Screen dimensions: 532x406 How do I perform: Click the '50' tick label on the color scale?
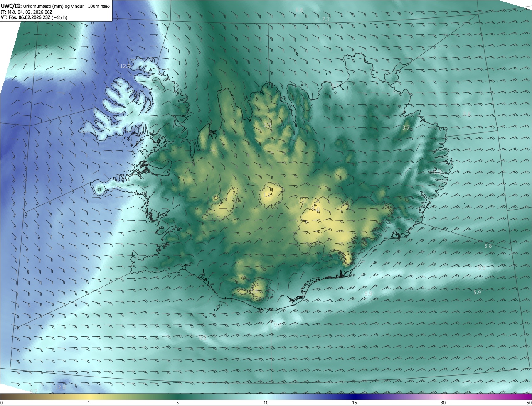529,403
